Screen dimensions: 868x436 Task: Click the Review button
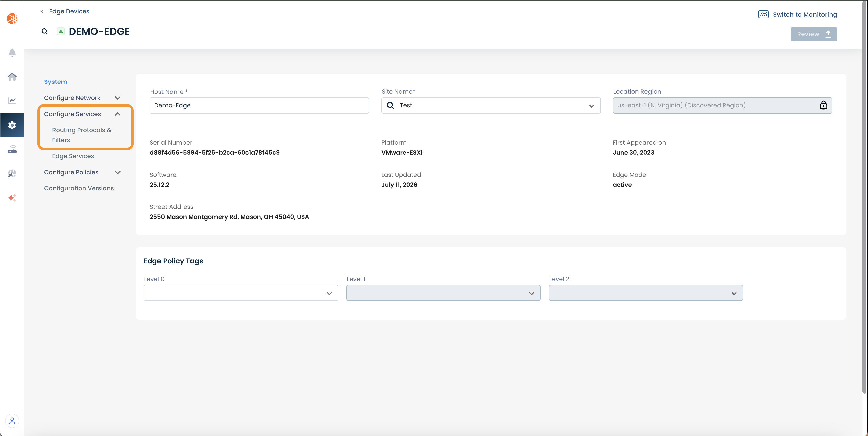pyautogui.click(x=813, y=34)
